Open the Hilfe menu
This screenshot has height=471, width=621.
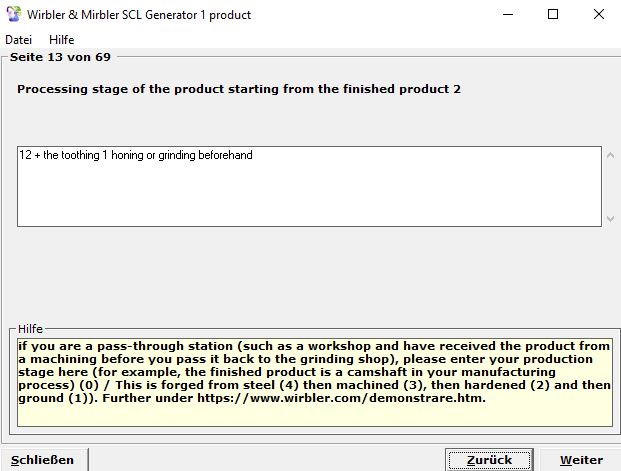[62, 39]
